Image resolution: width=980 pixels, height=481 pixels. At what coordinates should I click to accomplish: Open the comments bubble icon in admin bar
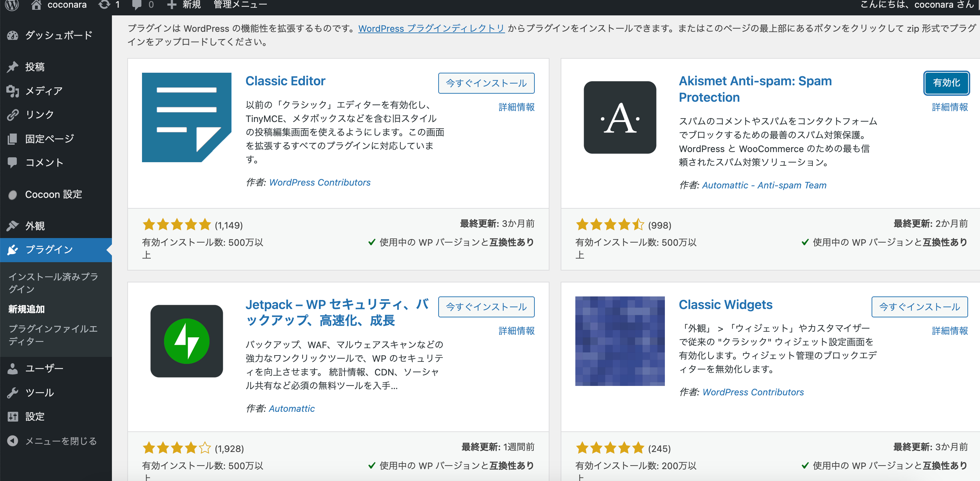coord(137,5)
